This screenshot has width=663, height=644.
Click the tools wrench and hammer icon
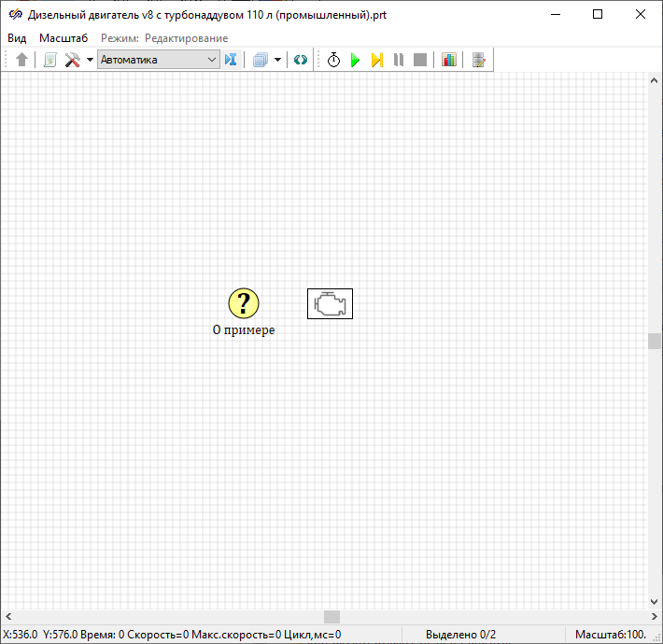(x=72, y=60)
